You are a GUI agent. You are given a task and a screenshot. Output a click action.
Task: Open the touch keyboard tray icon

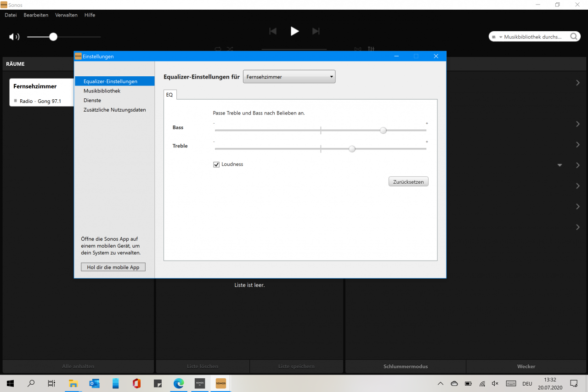[x=511, y=383]
